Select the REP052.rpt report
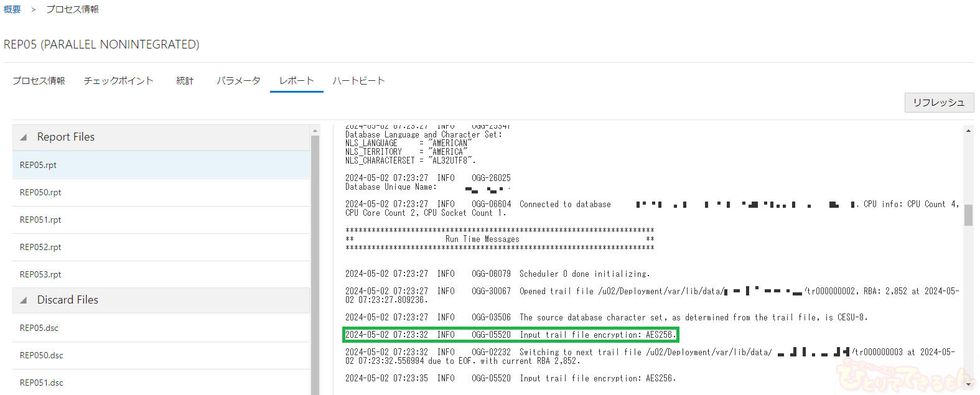This screenshot has width=980, height=395. (40, 247)
